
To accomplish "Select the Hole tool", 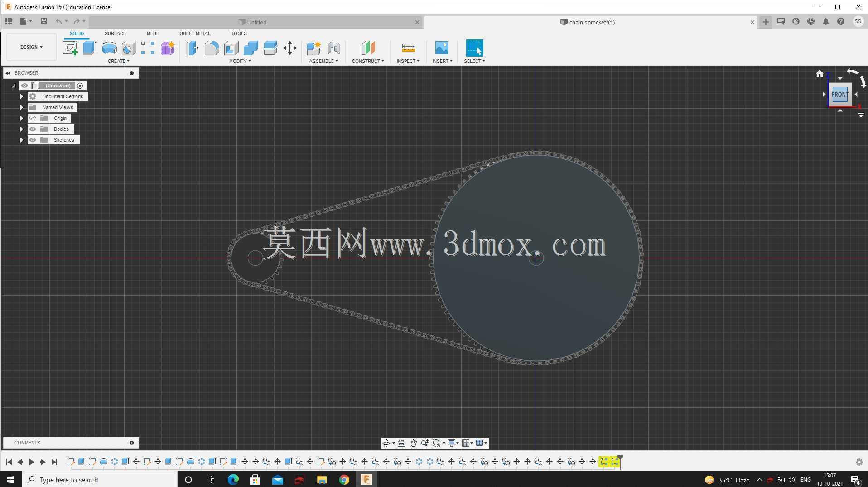I will (x=129, y=48).
